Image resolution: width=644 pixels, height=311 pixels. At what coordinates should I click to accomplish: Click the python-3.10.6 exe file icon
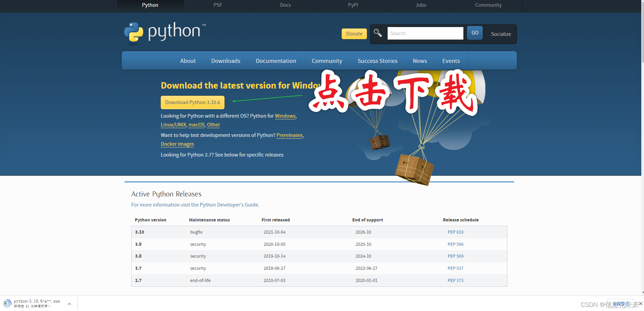7,303
